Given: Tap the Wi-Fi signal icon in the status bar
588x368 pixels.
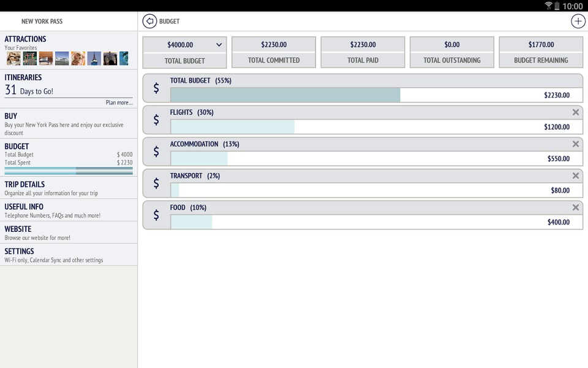Looking at the screenshot, I should pos(548,6).
